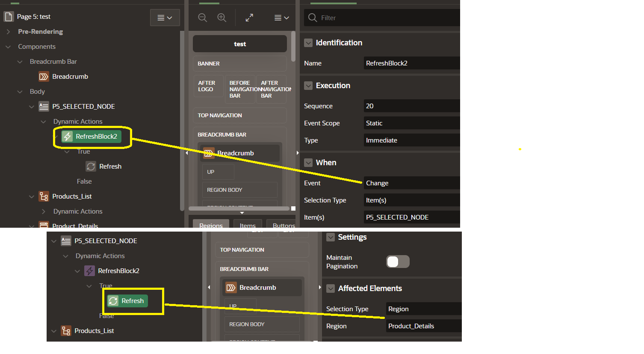Open the Event Scope dropdown showing Static

pos(411,123)
